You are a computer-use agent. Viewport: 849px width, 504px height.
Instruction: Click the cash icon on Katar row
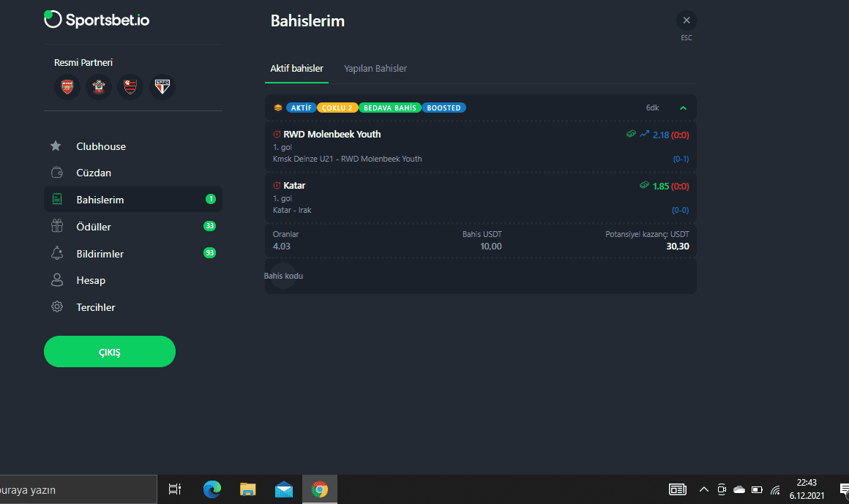[644, 185]
